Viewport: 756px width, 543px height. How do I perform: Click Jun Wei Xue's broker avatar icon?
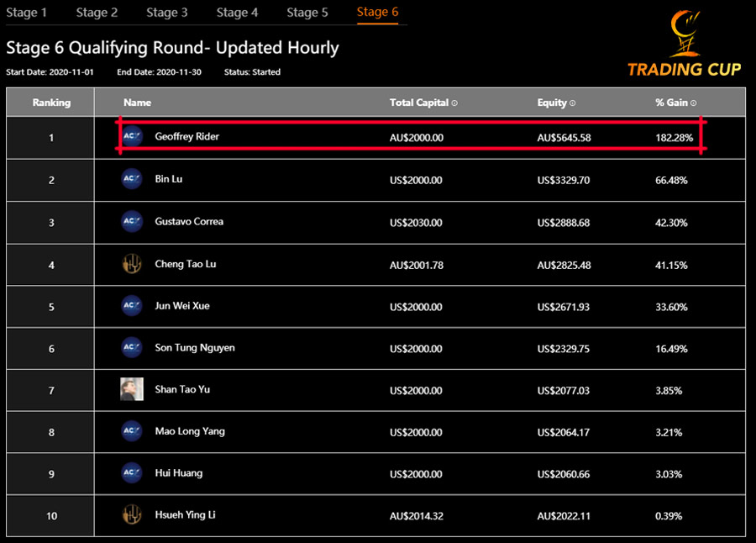[x=131, y=305]
